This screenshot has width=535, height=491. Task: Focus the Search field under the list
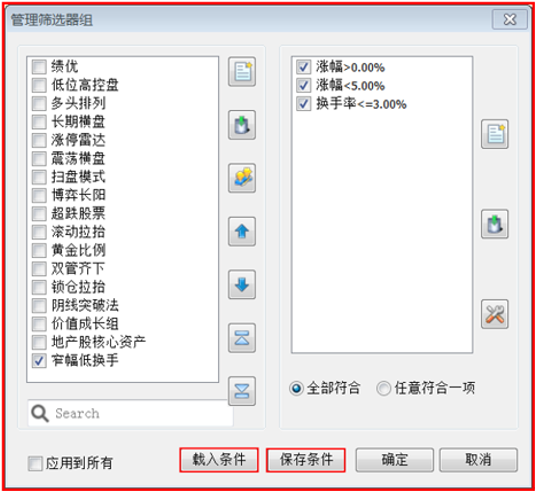point(130,413)
